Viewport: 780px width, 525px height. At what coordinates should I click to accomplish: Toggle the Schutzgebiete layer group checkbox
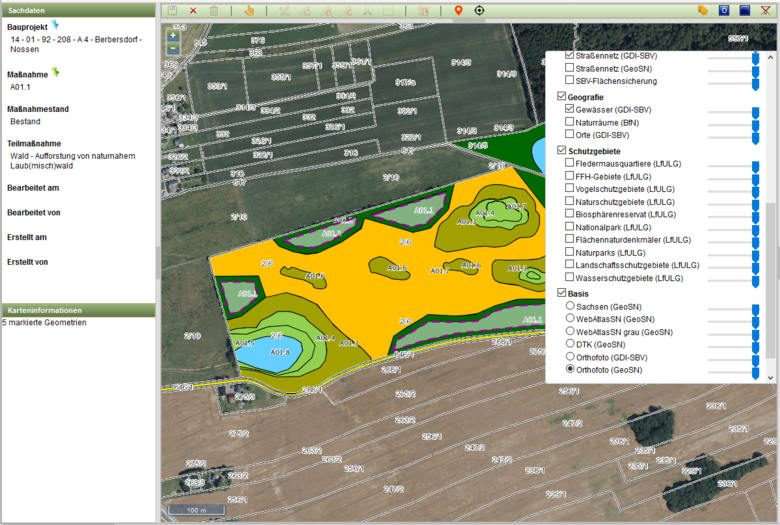(x=561, y=149)
